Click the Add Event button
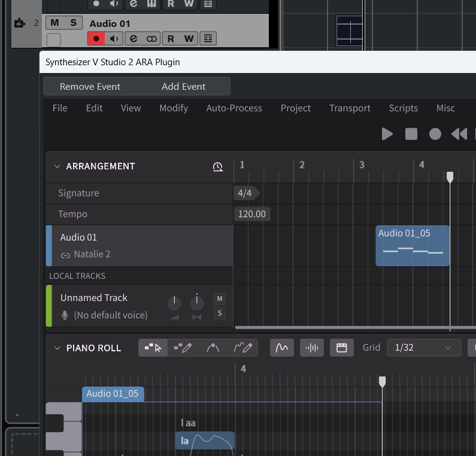The image size is (476, 456). (183, 86)
